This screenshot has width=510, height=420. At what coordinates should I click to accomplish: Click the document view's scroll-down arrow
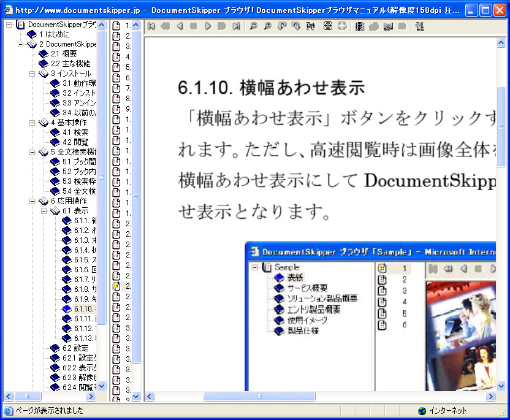click(x=501, y=386)
